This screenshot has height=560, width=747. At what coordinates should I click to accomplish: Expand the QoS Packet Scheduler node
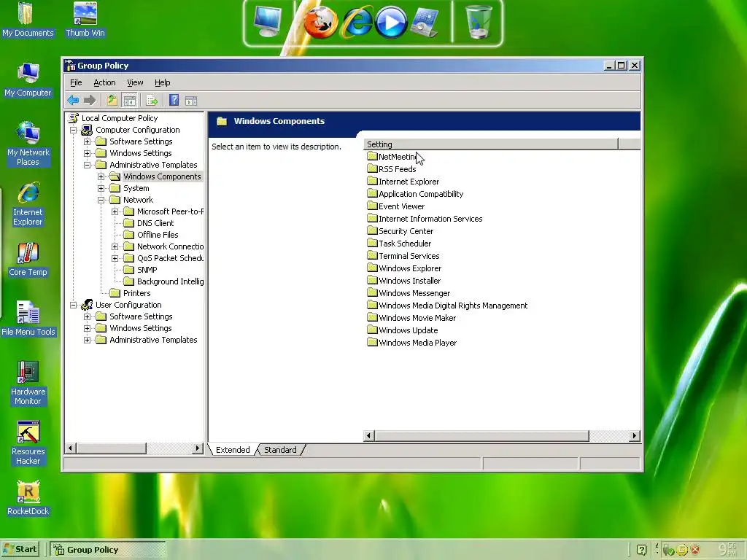coord(115,259)
